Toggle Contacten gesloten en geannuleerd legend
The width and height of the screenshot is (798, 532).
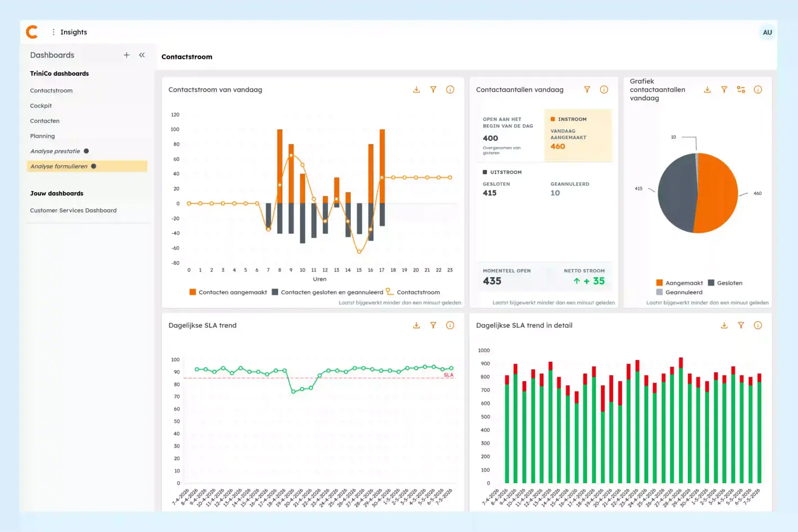(328, 292)
